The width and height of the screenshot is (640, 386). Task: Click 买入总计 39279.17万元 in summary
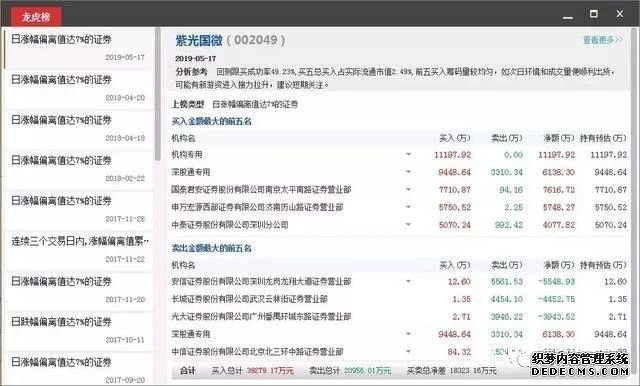click(x=252, y=371)
